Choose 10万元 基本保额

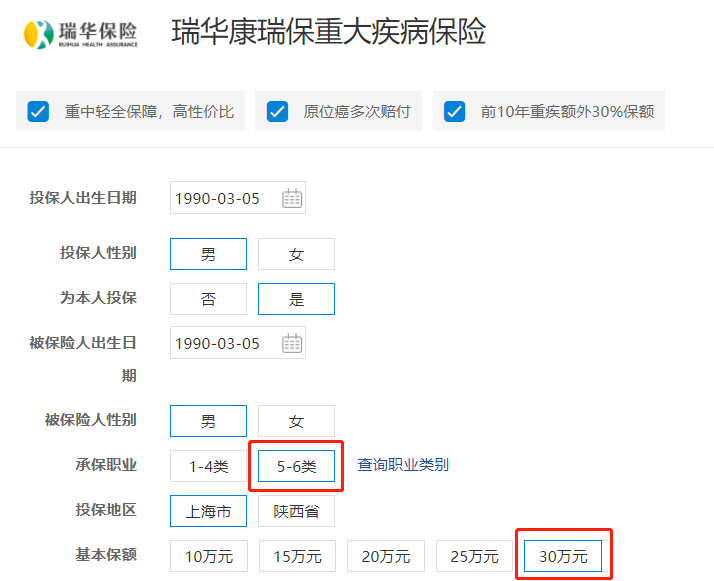point(209,556)
